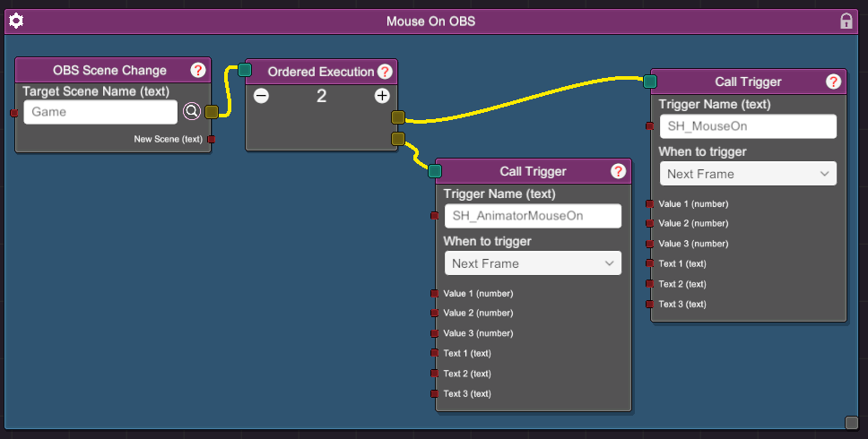Open When to trigger dropdown on SH_AnimatorMouseOn node
The height and width of the screenshot is (439, 868).
click(x=533, y=263)
